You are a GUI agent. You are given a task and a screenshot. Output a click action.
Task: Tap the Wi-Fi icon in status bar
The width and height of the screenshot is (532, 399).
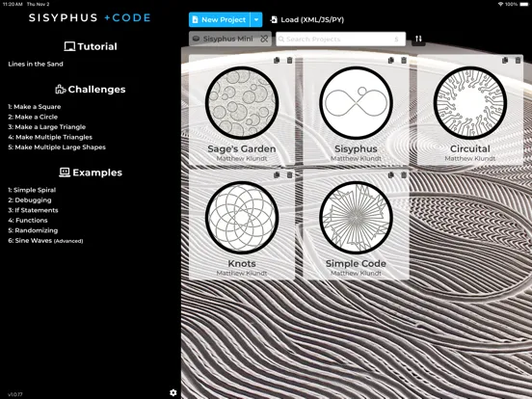coord(501,4)
